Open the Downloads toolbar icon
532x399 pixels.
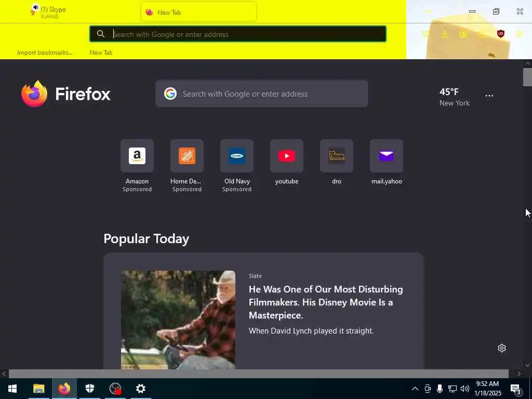[444, 34]
